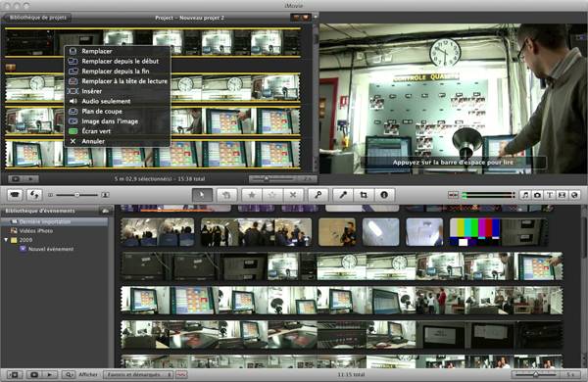Image resolution: width=588 pixels, height=382 pixels.
Task: Collapse the 2009 folder in event library
Action: [x=7, y=240]
